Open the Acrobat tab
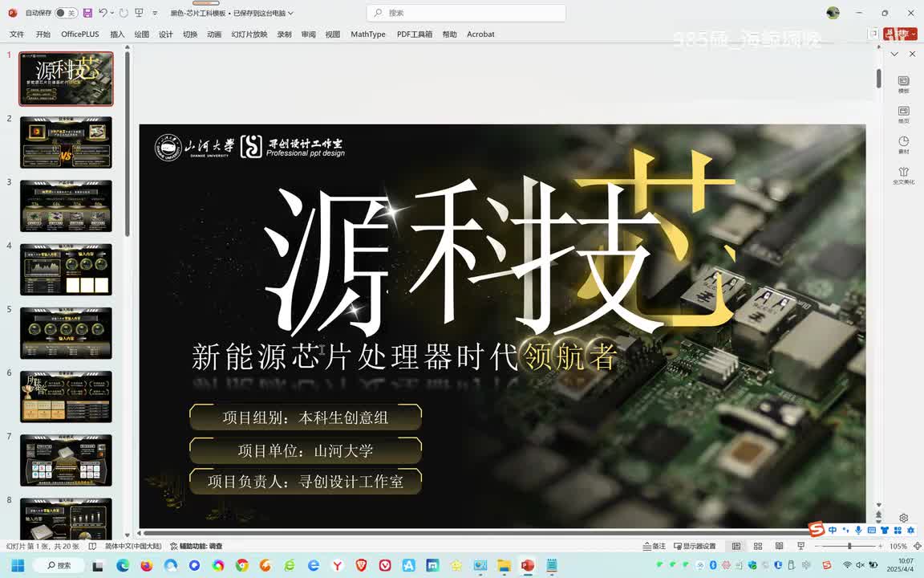The width and height of the screenshot is (924, 578). pyautogui.click(x=480, y=35)
